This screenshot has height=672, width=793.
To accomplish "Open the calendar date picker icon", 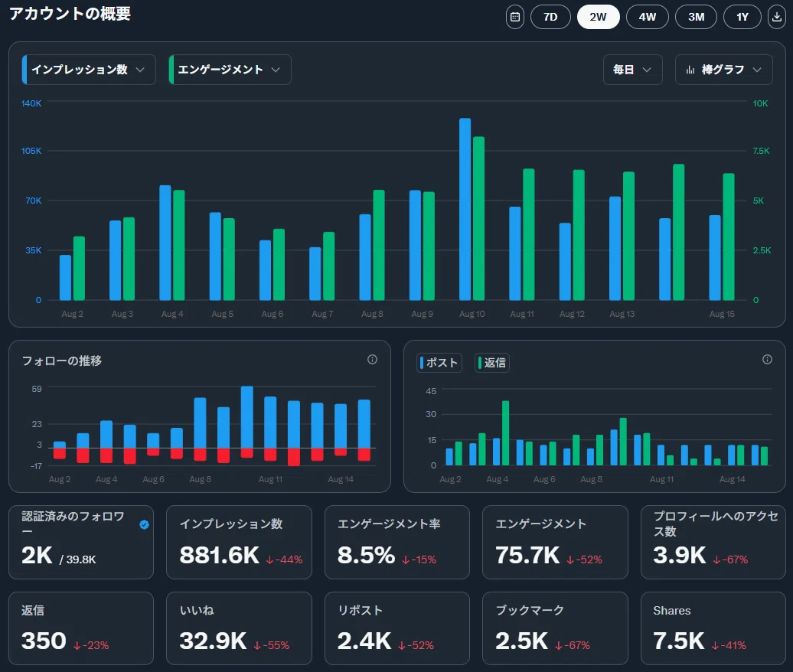I will (x=515, y=17).
